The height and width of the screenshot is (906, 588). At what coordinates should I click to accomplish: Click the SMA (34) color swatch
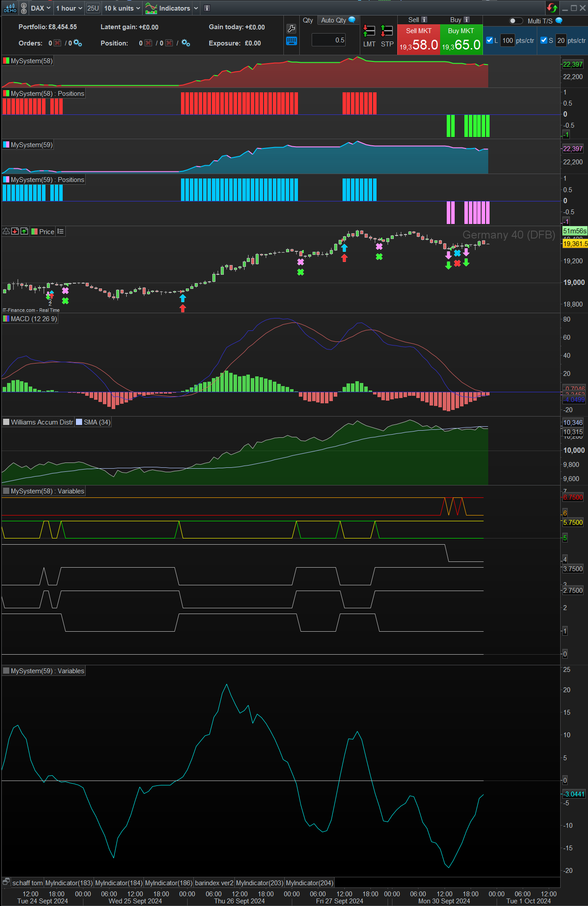click(x=79, y=422)
